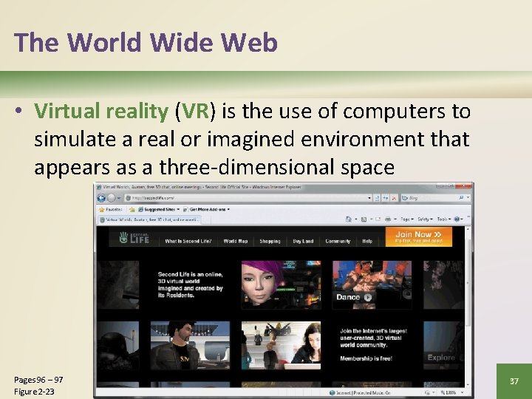The image size is (532, 399).
Task: Open the recent pages dropdown beside Forward
Action: tap(119, 198)
